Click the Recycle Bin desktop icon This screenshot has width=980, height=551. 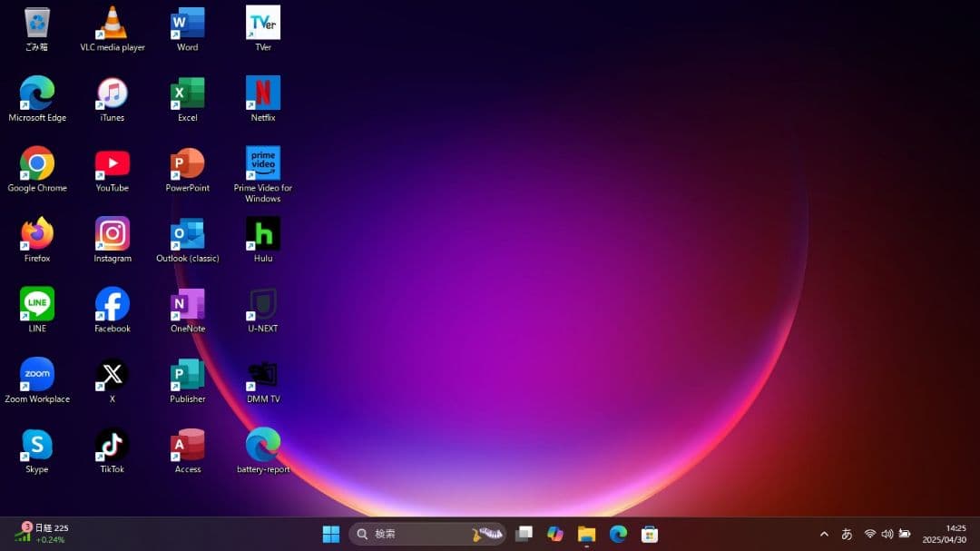[x=37, y=24]
